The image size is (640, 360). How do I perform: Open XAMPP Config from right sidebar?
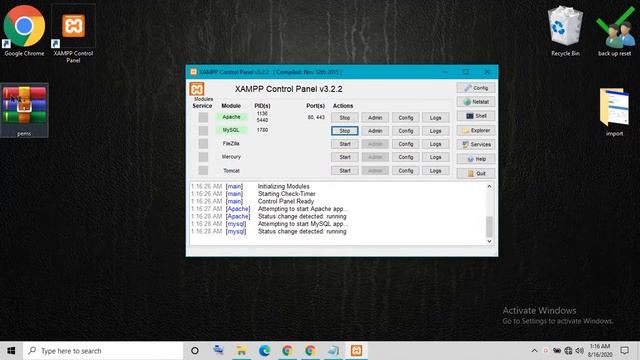pyautogui.click(x=476, y=88)
